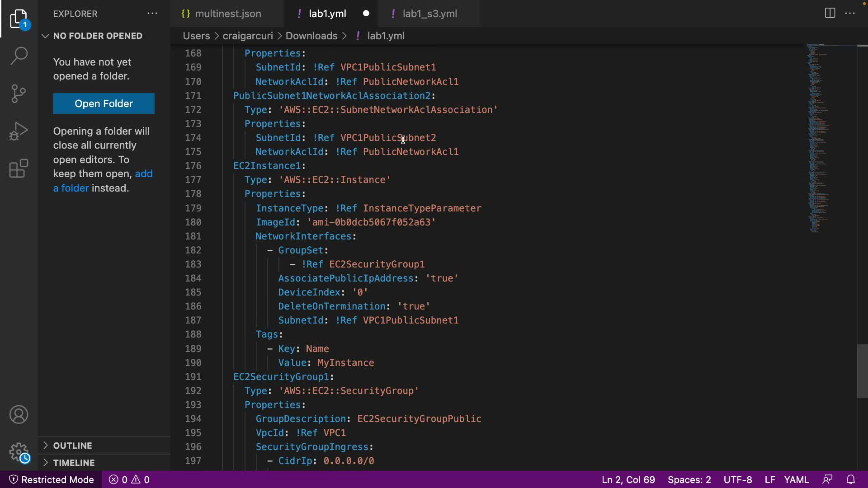Open the Search view in activity bar
868x488 pixels.
tap(19, 56)
